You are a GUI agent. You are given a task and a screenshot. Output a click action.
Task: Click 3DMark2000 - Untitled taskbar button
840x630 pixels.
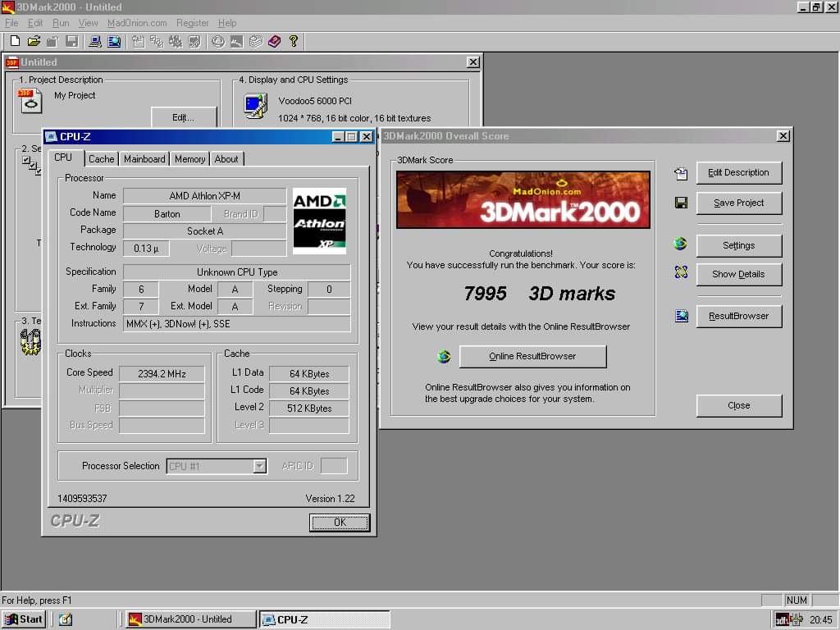point(191,619)
